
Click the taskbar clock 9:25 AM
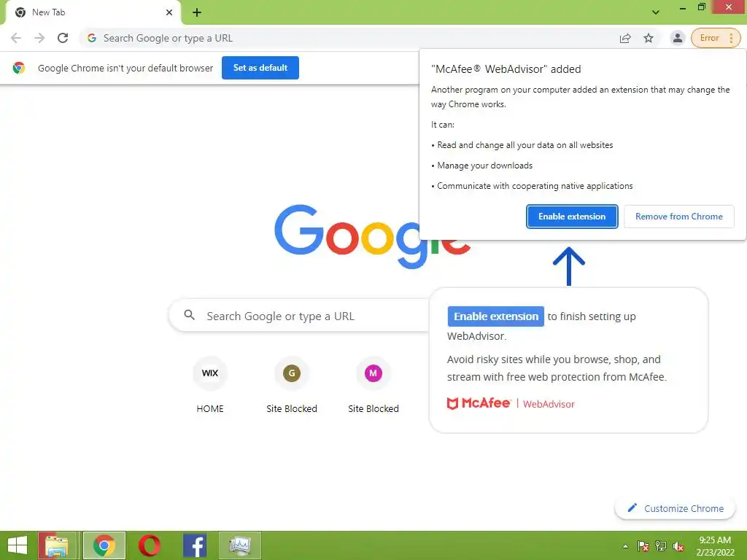click(715, 545)
